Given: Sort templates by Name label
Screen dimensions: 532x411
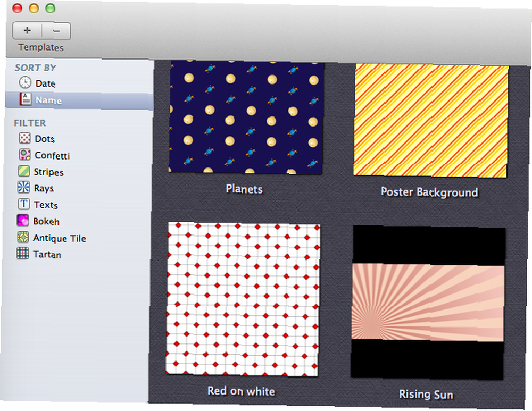Looking at the screenshot, I should [48, 100].
